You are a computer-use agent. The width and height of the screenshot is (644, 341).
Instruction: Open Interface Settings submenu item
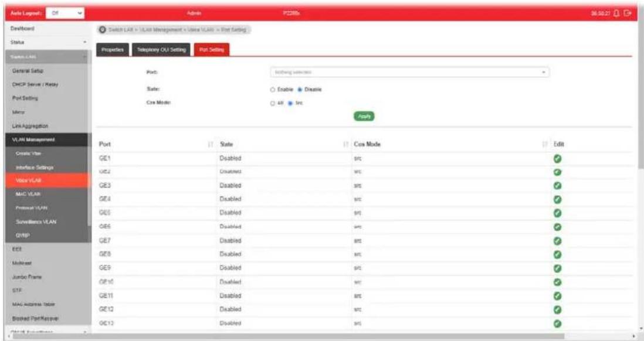click(x=35, y=168)
